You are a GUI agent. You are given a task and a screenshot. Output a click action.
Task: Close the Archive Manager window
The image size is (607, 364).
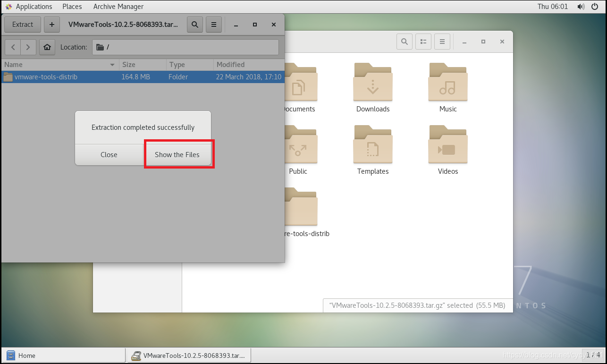point(274,25)
